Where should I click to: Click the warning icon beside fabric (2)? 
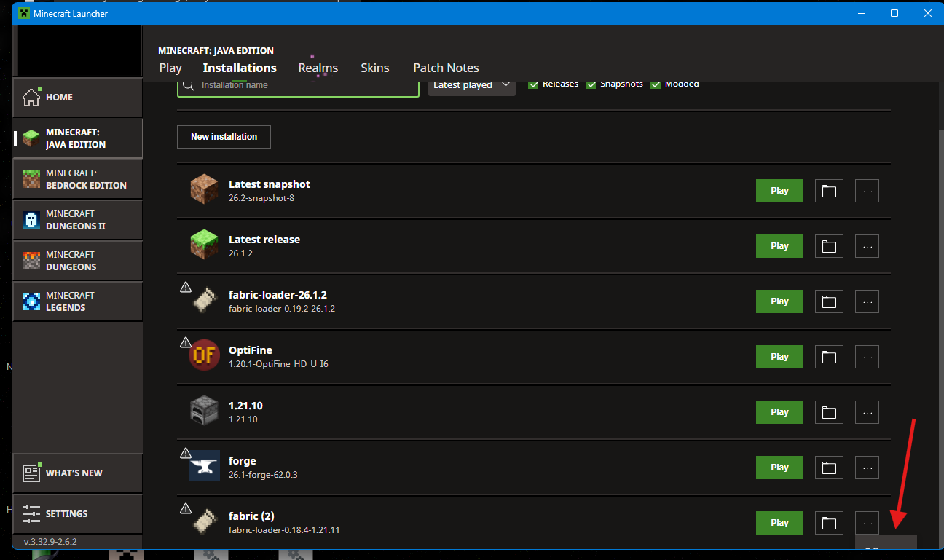[185, 508]
